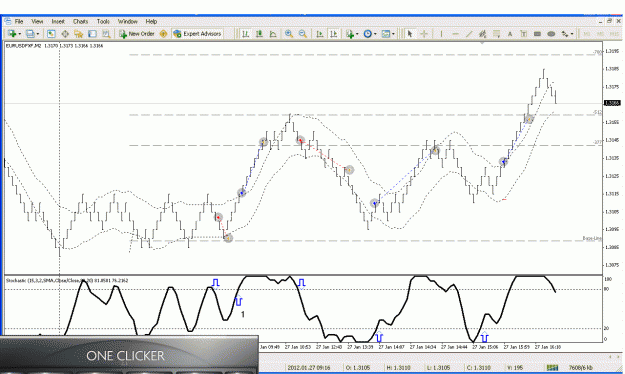Expand the Templates dropdown arrow
625x374 pixels.
[x=393, y=34]
